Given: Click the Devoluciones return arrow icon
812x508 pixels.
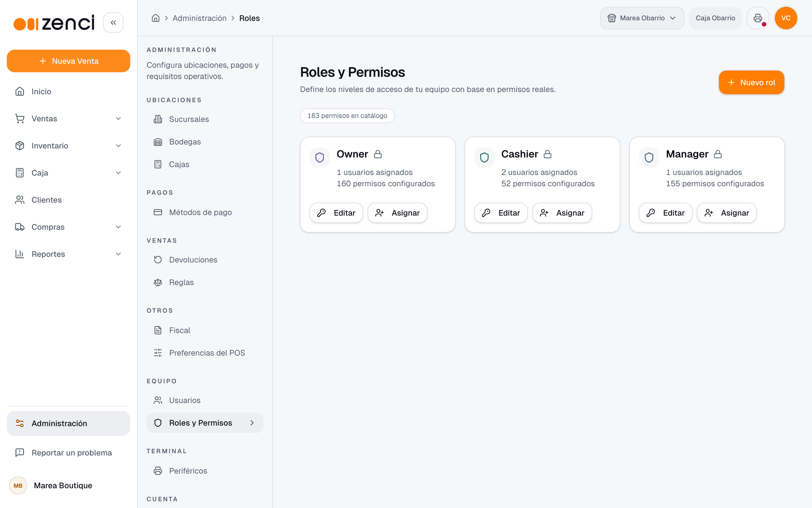Looking at the screenshot, I should pyautogui.click(x=158, y=260).
